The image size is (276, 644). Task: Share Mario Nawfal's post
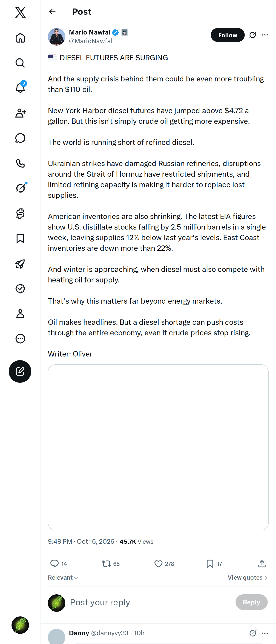(x=262, y=563)
